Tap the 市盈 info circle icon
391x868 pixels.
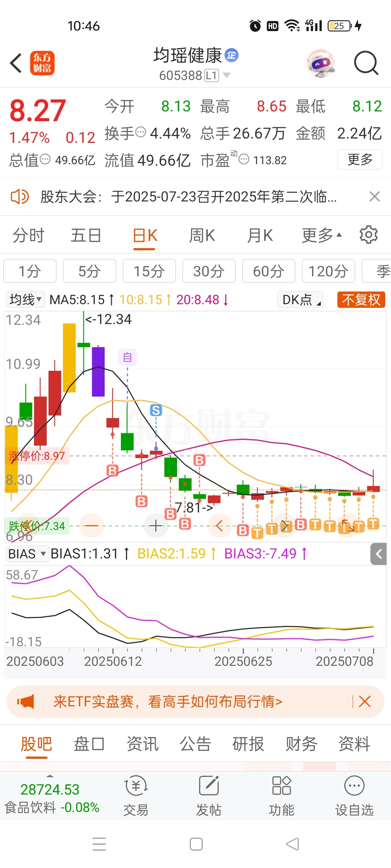click(x=244, y=159)
